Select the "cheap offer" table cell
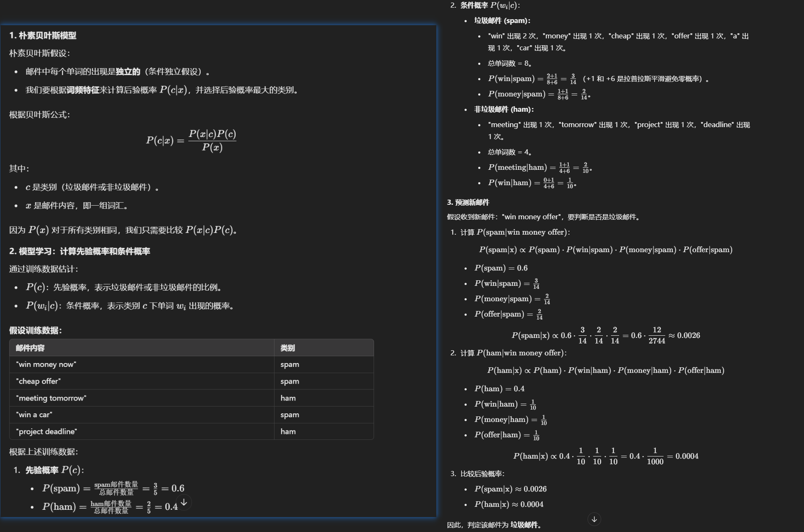This screenshot has width=804, height=532. click(142, 381)
